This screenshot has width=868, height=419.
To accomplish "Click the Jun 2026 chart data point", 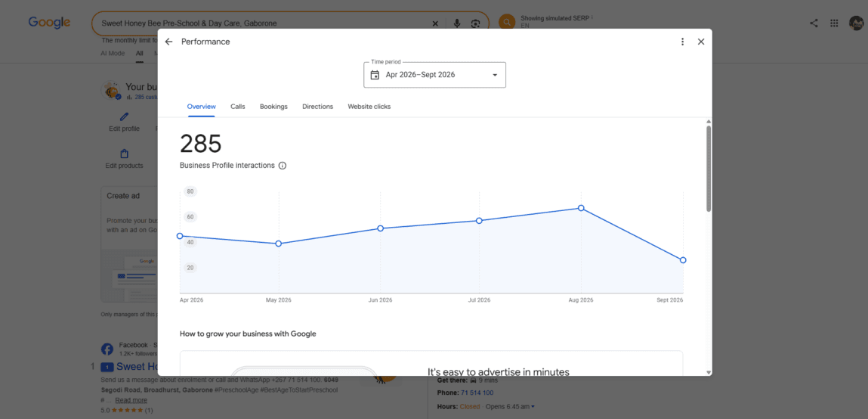I will (380, 228).
